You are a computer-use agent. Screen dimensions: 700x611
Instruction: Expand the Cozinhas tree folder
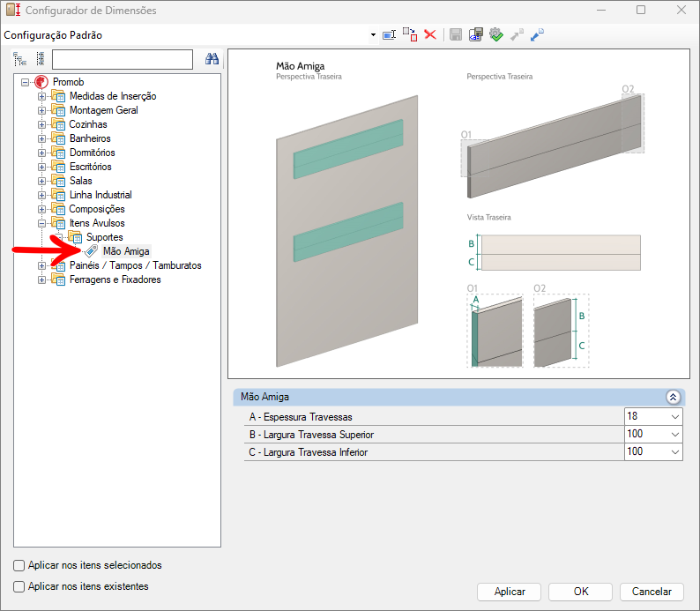[x=42, y=124]
